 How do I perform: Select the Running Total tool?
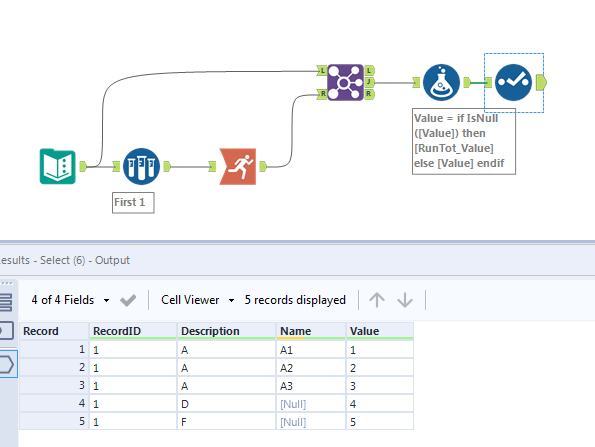pyautogui.click(x=238, y=166)
